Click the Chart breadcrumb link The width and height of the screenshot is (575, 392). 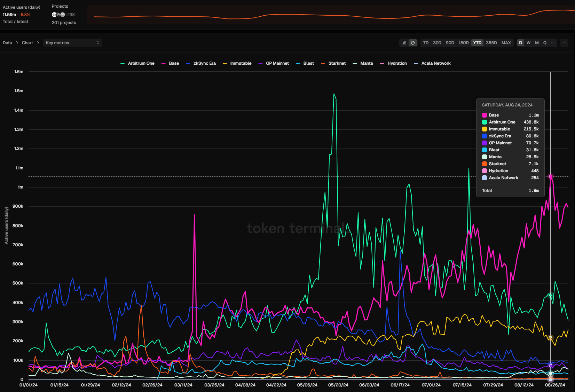27,43
